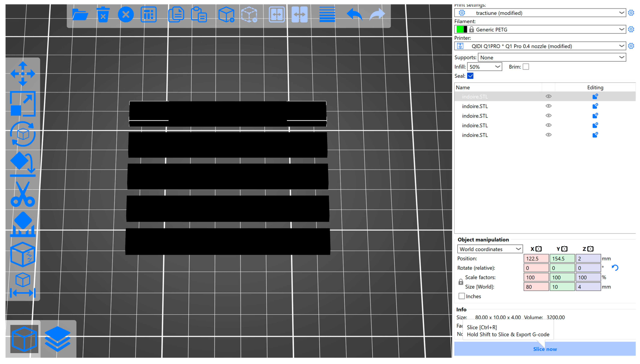The height and width of the screenshot is (364, 640).
Task: Select the Move tool in left toolbar
Action: 23,74
